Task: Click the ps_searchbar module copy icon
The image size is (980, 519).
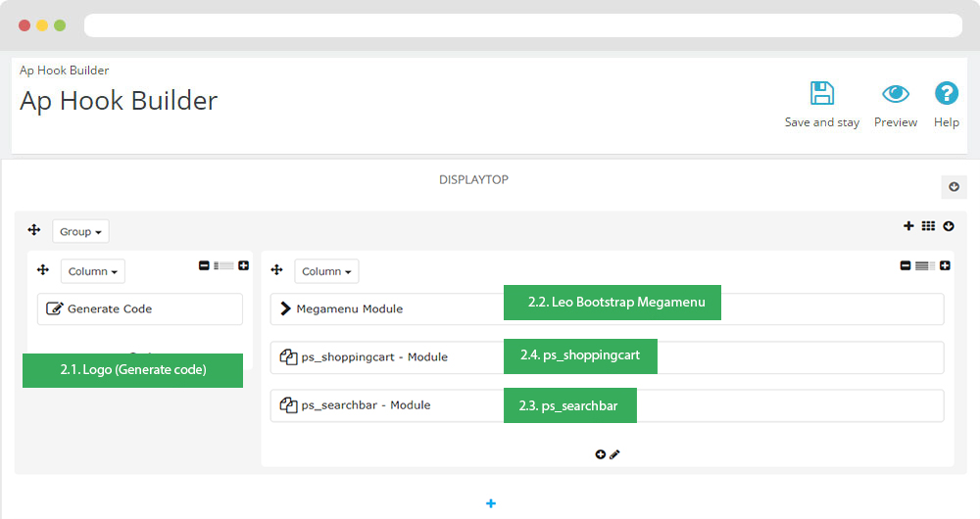Action: (288, 404)
